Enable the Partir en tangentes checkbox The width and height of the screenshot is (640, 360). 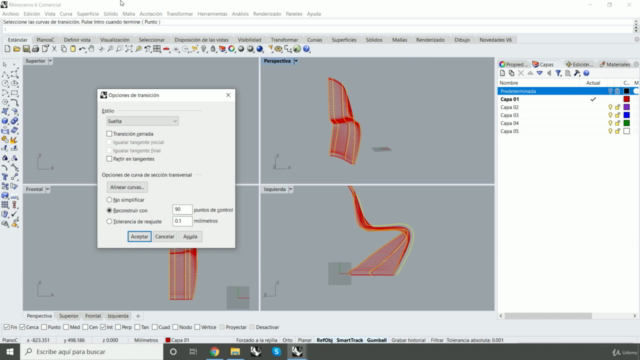click(x=109, y=159)
